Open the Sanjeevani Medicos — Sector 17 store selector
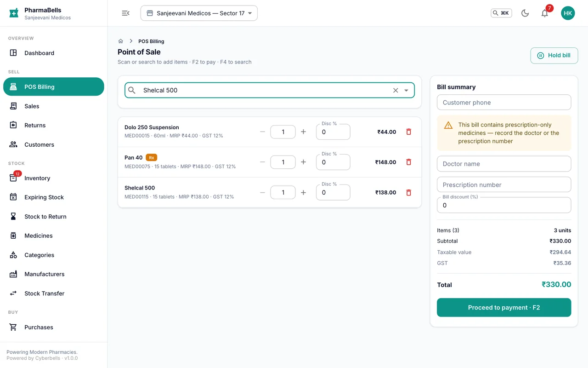The width and height of the screenshot is (588, 368). click(199, 13)
